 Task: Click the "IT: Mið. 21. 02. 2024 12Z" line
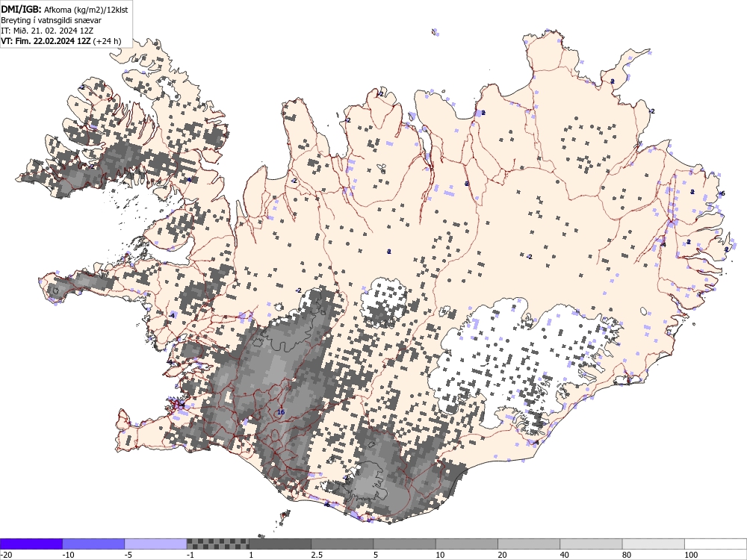(x=47, y=31)
